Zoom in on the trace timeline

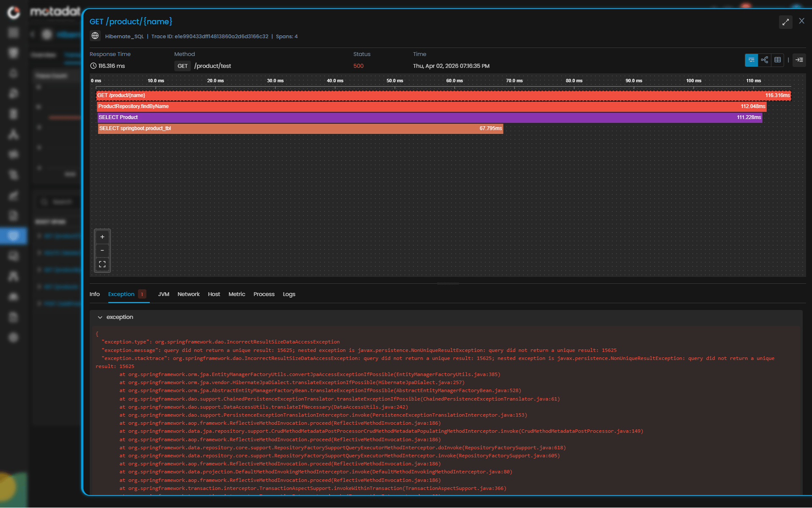click(x=102, y=237)
